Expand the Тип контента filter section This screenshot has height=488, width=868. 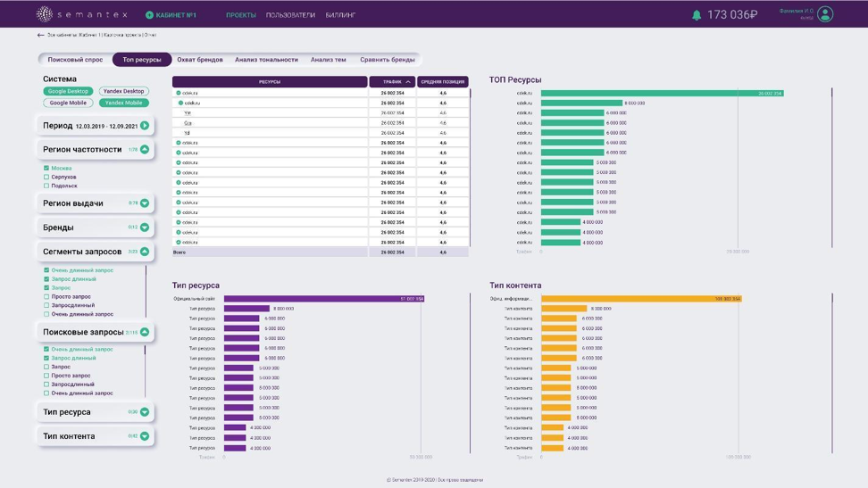pos(145,436)
